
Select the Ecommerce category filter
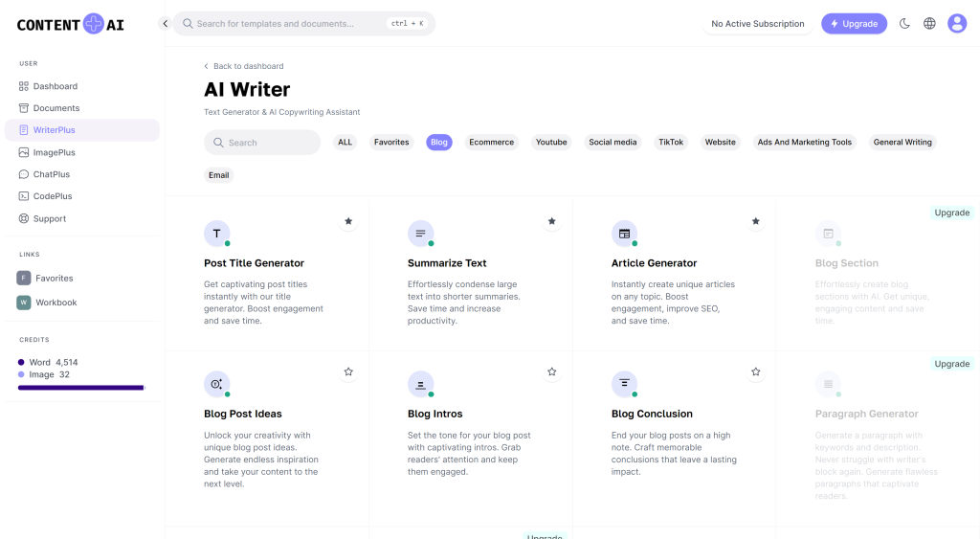[x=491, y=143]
